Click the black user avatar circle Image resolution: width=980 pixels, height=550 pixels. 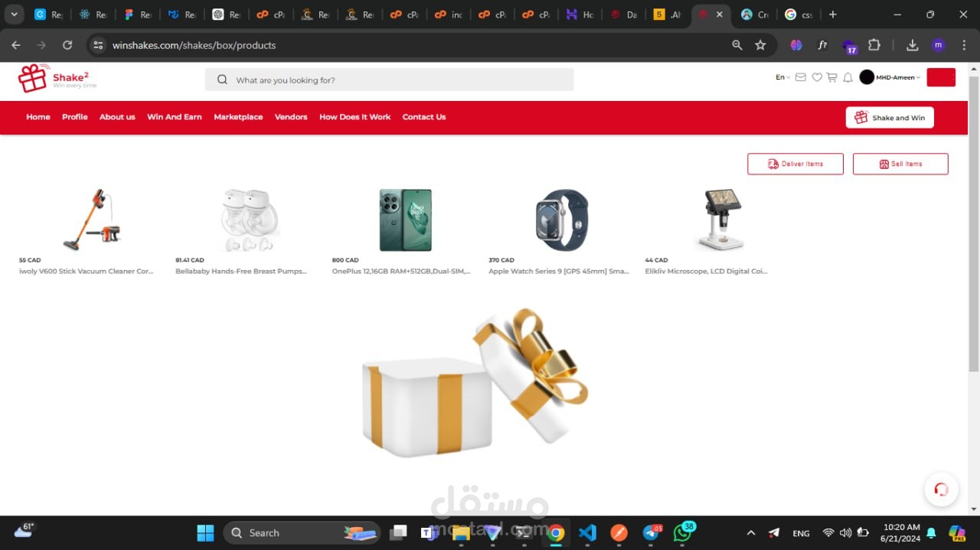(867, 77)
